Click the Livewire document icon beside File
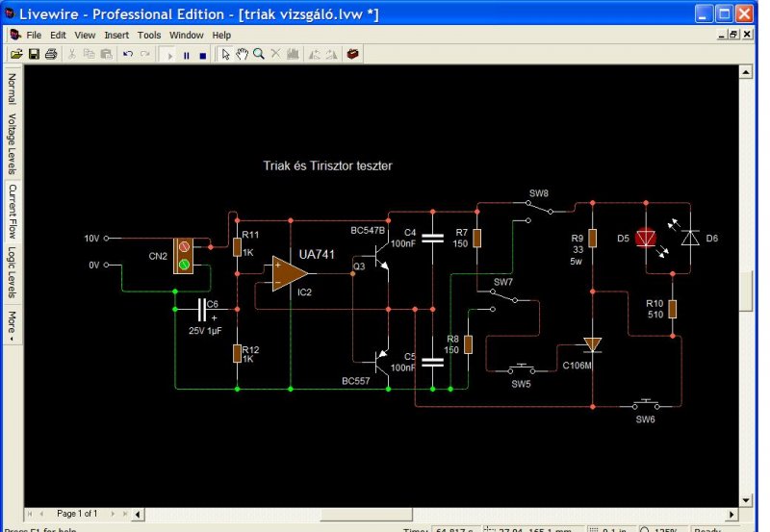 click(15, 35)
